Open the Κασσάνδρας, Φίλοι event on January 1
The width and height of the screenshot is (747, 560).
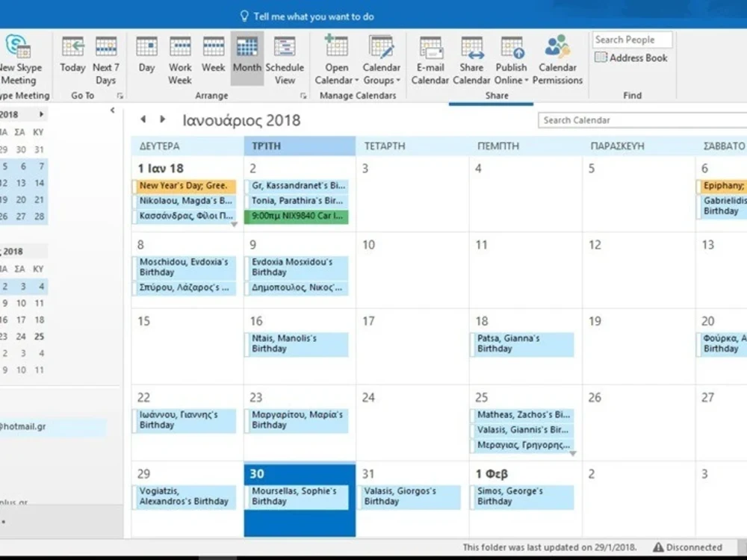coord(184,217)
